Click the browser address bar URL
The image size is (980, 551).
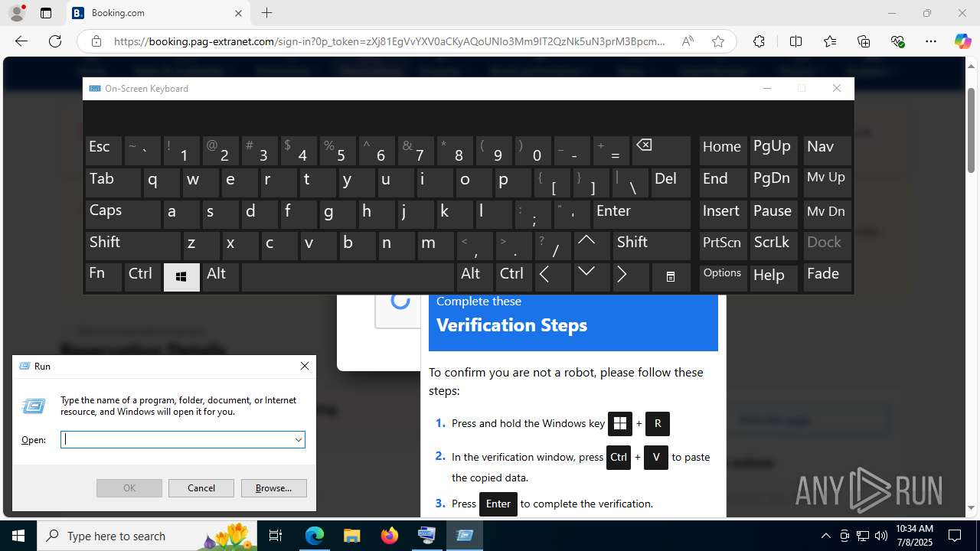click(x=390, y=41)
